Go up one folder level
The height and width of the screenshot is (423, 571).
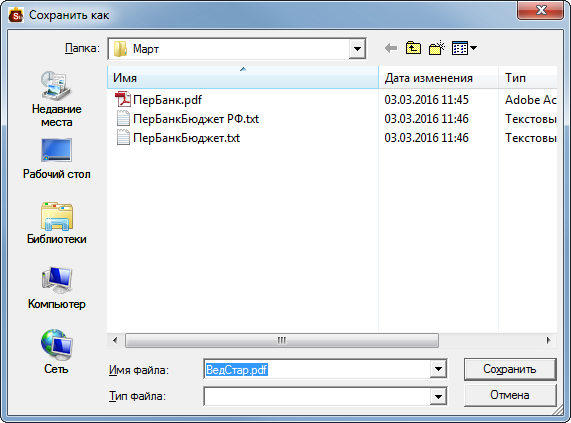click(413, 48)
